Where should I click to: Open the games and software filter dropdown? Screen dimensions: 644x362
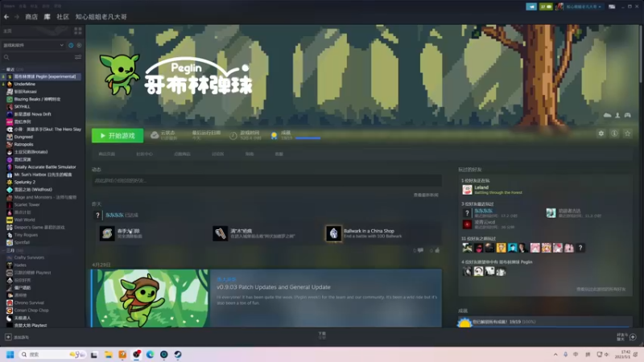pyautogui.click(x=33, y=45)
